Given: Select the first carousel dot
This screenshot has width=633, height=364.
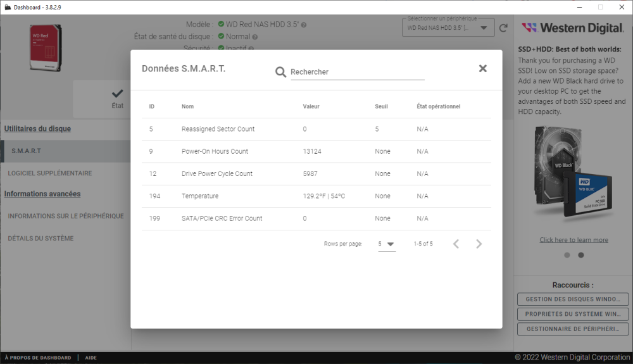Looking at the screenshot, I should (567, 255).
